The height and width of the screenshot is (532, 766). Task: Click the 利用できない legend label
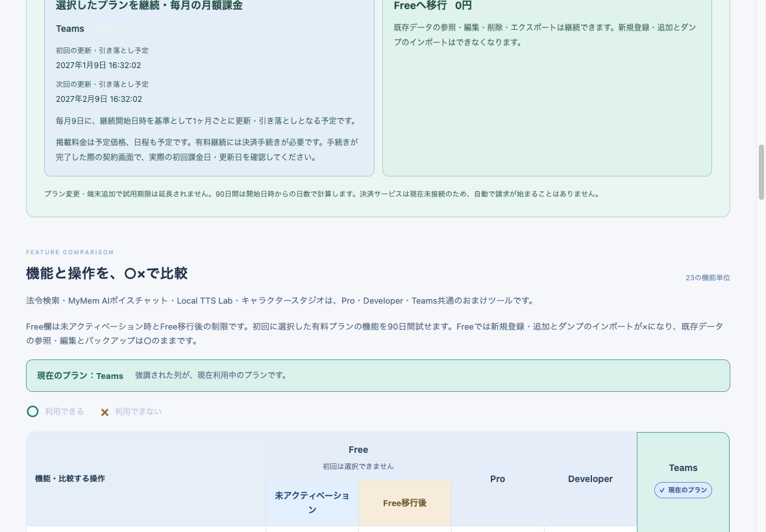[138, 411]
